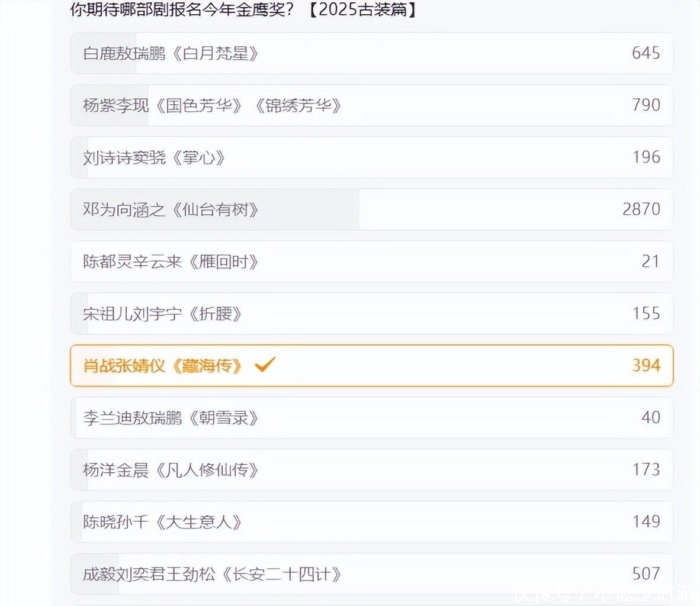Click the 790 vote count
The image size is (700, 606).
point(646,105)
